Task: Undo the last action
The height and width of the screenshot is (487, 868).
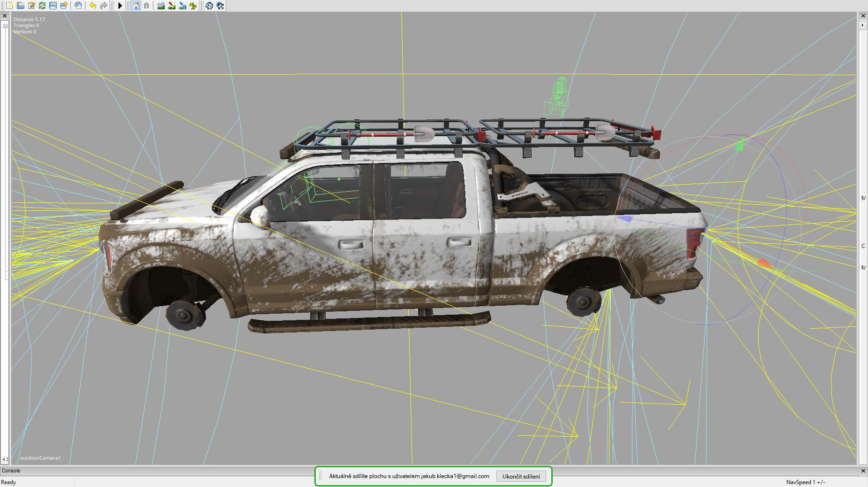Action: 92,6
